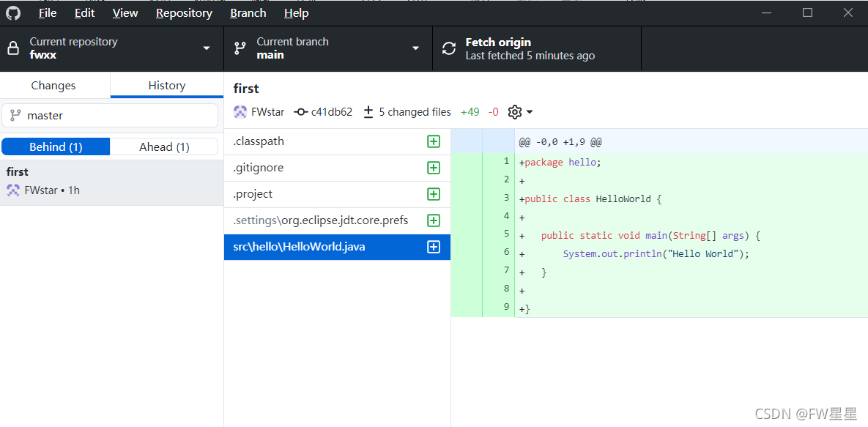
Task: Select the src\hello\HelloWorld.java file
Action: pos(337,247)
